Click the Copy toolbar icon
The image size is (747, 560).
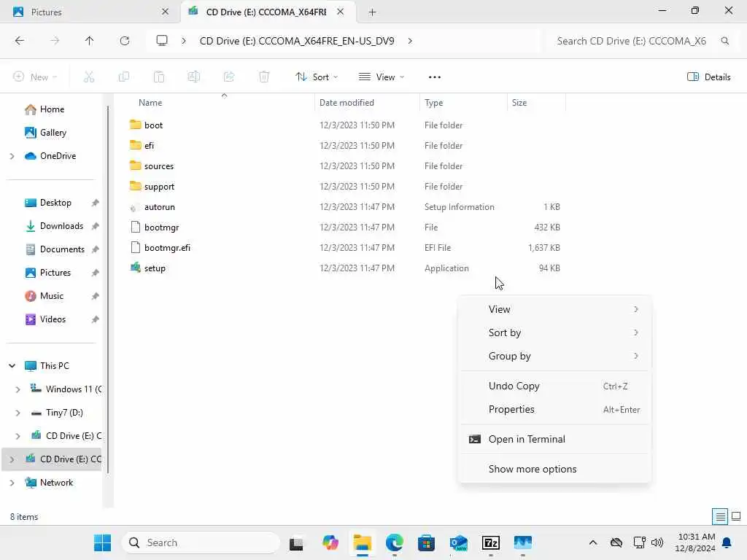(x=124, y=77)
